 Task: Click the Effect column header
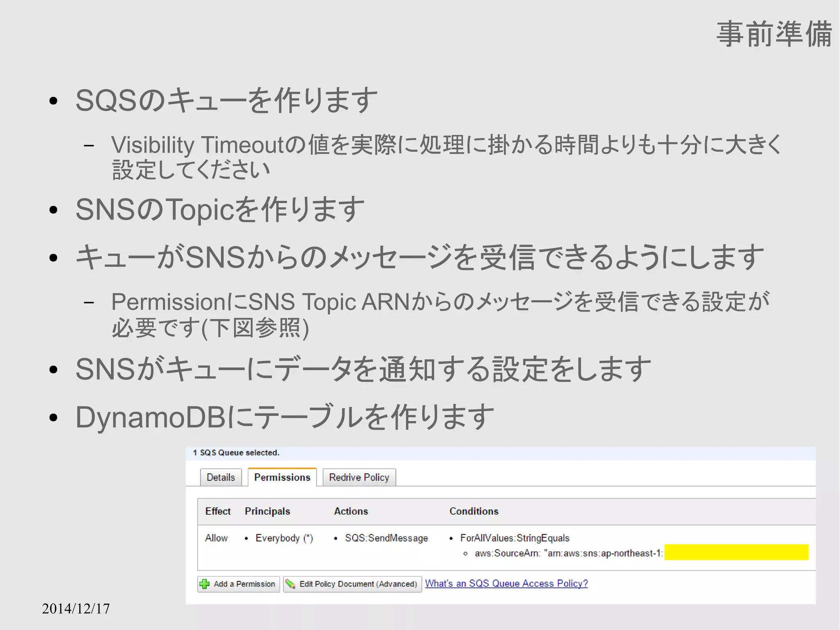(218, 511)
